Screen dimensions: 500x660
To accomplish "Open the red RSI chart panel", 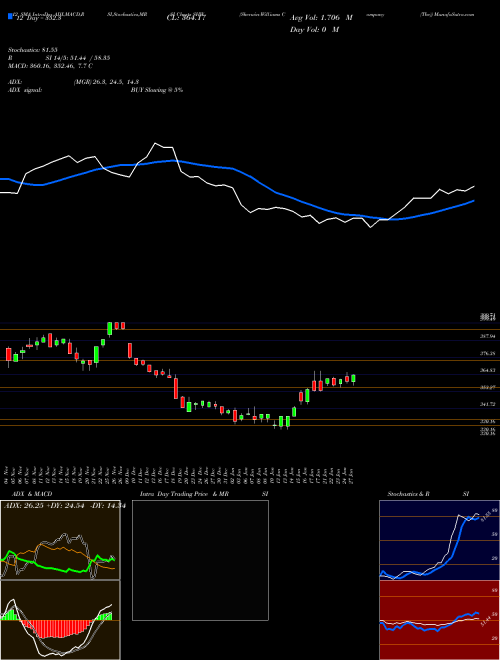I will coord(439,620).
